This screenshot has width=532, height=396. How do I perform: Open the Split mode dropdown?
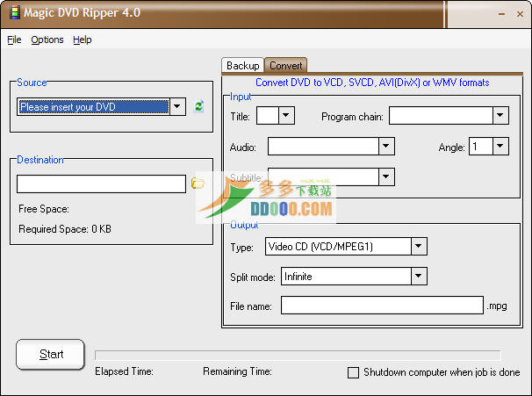(x=419, y=277)
